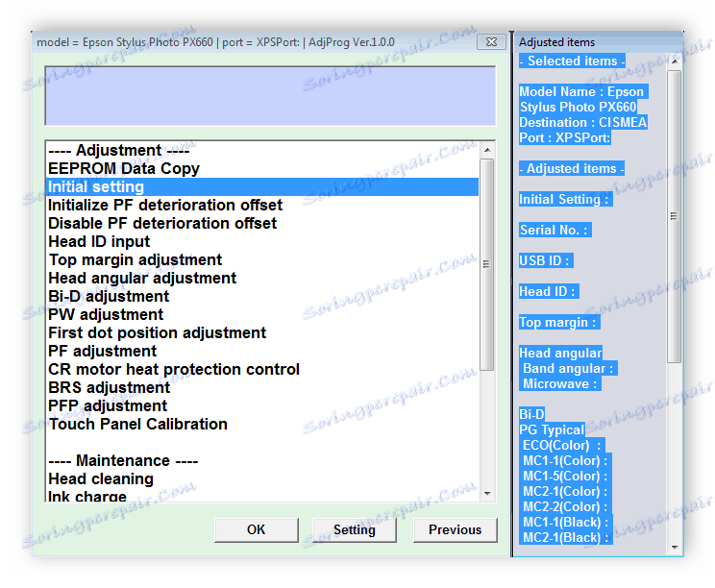The height and width of the screenshot is (588, 715).
Task: Click USB ID entry in right panel
Action: [546, 260]
